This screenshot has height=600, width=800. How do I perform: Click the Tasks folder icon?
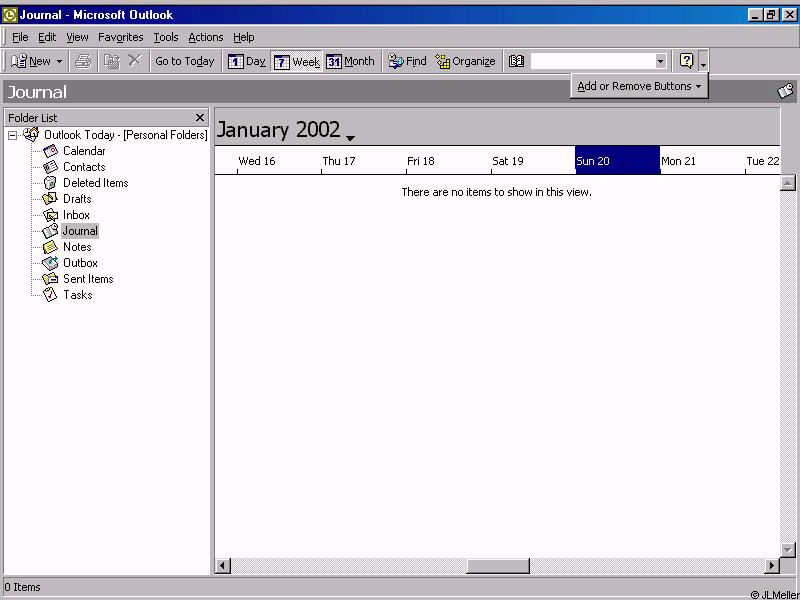pos(50,294)
